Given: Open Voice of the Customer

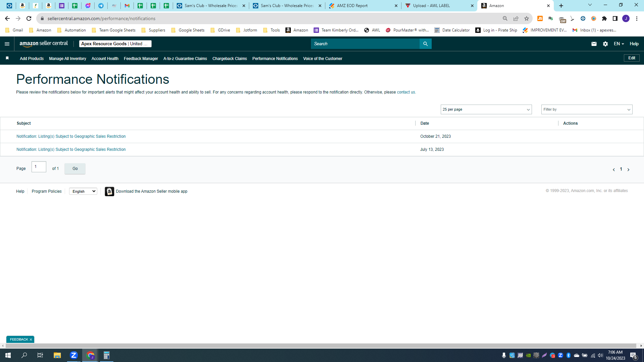Looking at the screenshot, I should pyautogui.click(x=323, y=59).
